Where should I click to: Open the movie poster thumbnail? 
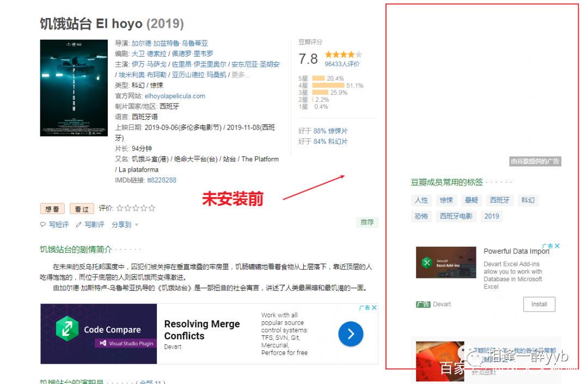pos(74,88)
